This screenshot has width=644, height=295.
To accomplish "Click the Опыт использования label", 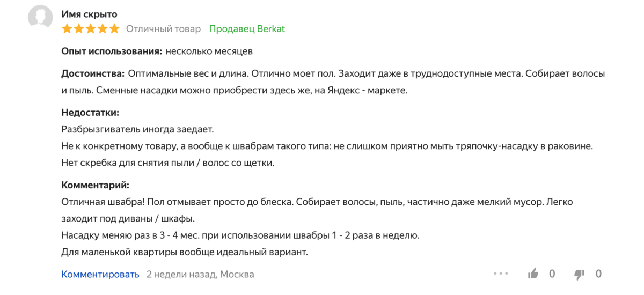I will (x=112, y=51).
